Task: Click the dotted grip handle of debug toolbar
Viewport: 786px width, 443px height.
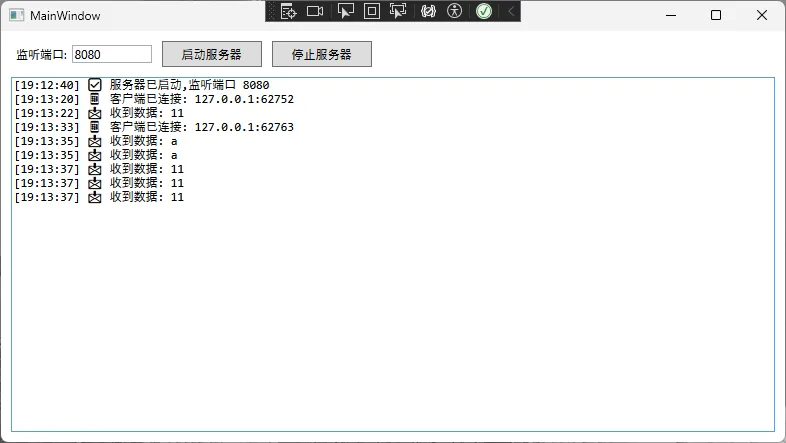Action: click(x=271, y=11)
